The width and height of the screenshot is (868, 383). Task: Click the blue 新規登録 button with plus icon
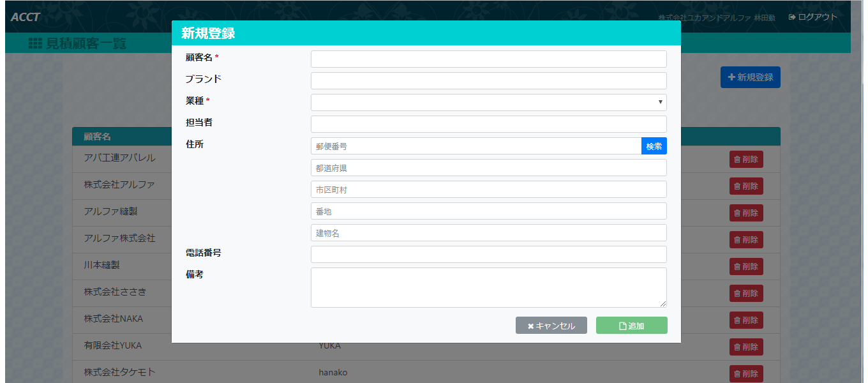point(750,77)
